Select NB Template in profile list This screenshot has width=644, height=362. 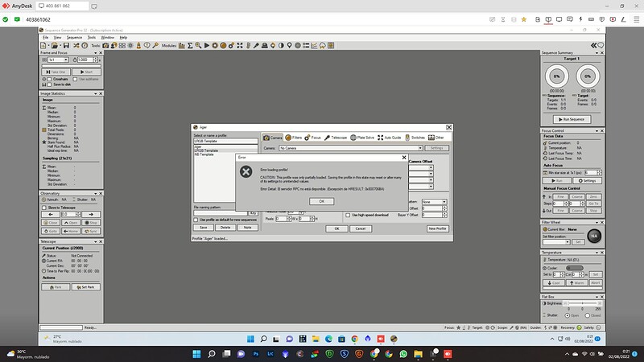coord(204,154)
